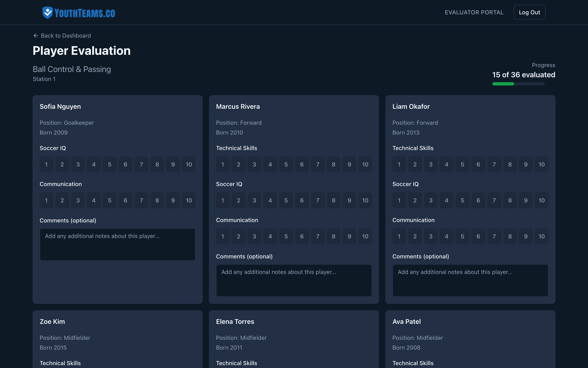Viewport: 588px width, 368px height.
Task: Rate Liam Okafor Technical Skills as 8
Action: click(510, 165)
